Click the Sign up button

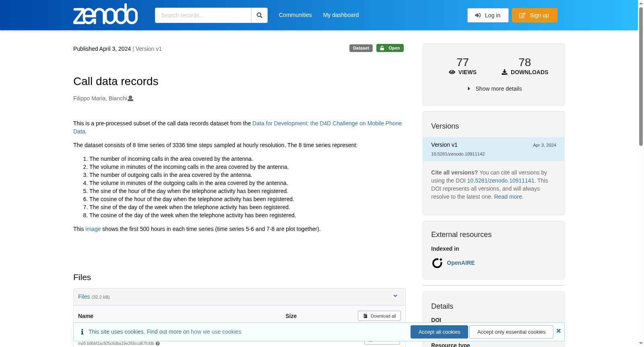pos(535,15)
